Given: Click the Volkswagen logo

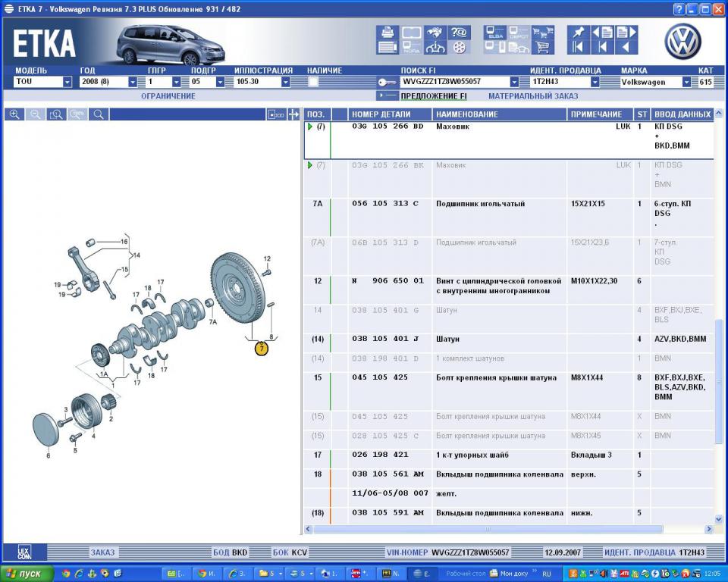Looking at the screenshot, I should 682,42.
